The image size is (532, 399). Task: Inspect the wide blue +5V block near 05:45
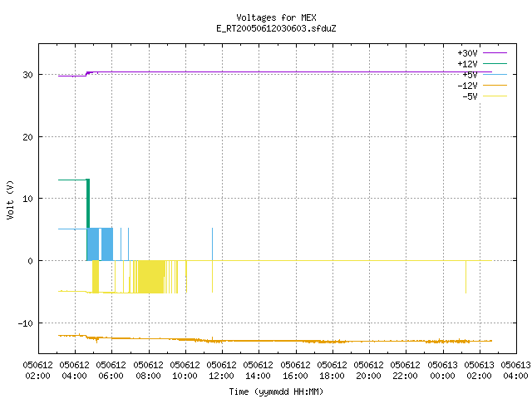(x=107, y=244)
